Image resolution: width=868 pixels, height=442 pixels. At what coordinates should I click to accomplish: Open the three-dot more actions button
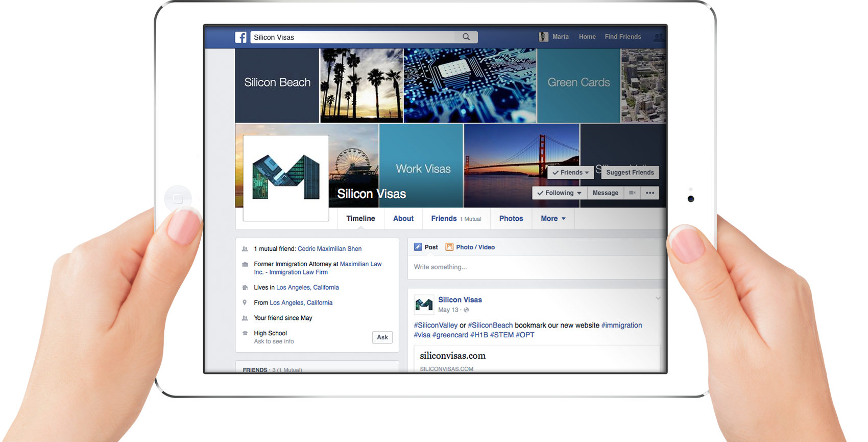(650, 193)
